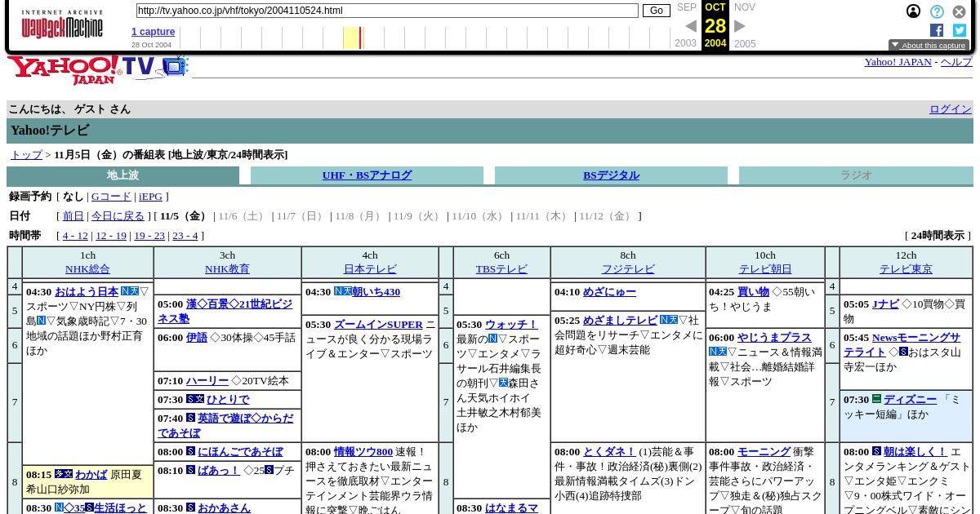
Task: Select the ラジオ tab
Action: pyautogui.click(x=856, y=175)
